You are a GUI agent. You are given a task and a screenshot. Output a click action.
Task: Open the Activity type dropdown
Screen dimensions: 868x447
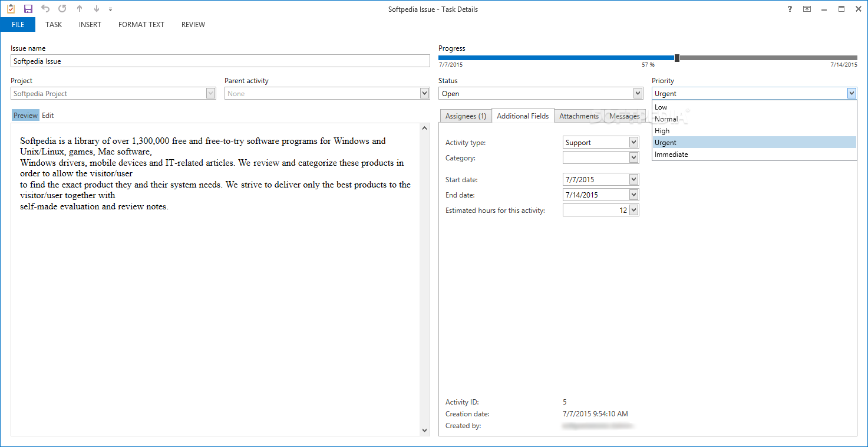coord(634,142)
